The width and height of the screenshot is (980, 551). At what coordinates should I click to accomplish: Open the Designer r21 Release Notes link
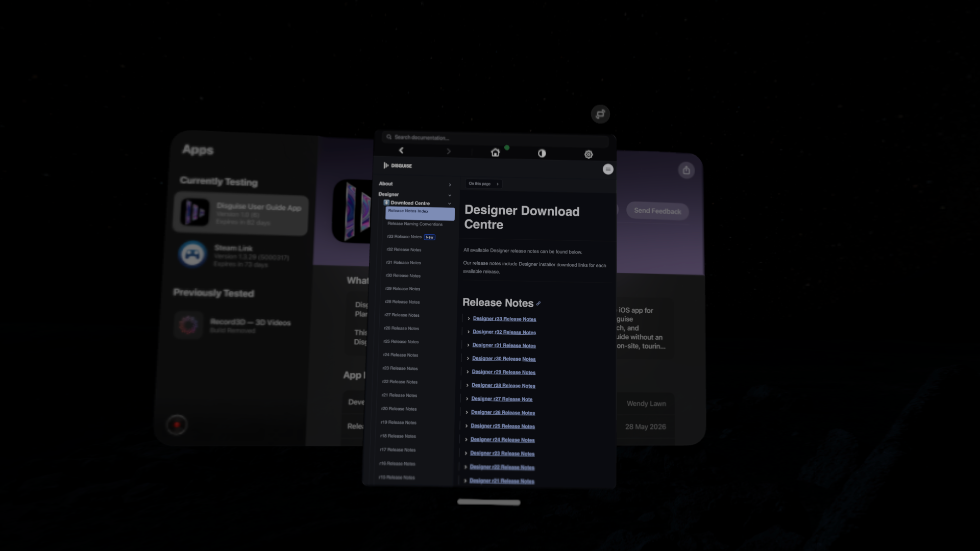pyautogui.click(x=502, y=481)
